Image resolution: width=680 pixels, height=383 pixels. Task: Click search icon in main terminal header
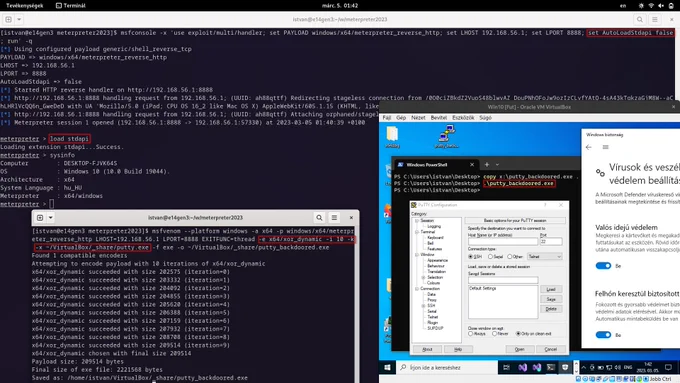pyautogui.click(x=640, y=20)
